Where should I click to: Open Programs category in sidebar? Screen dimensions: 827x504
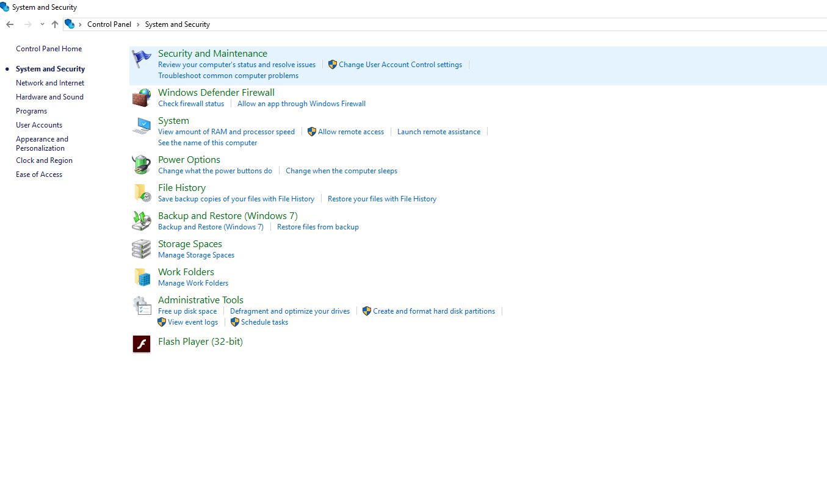point(31,111)
